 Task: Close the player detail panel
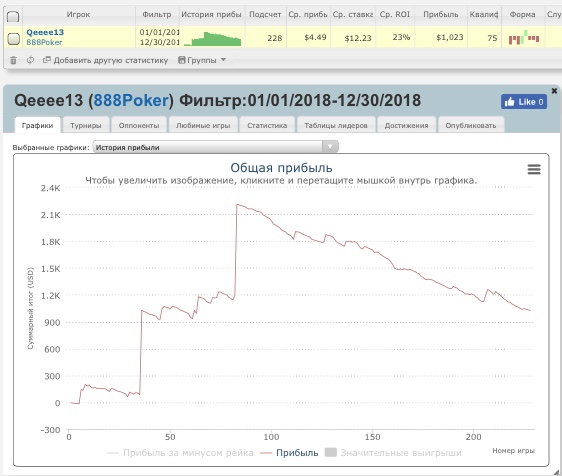tap(554, 91)
